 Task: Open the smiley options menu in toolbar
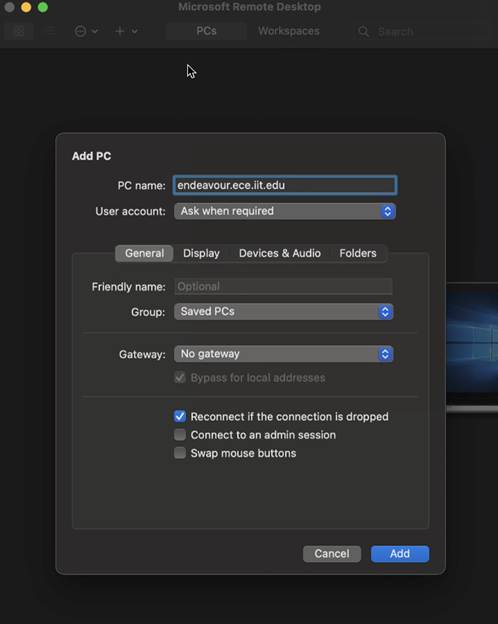coord(86,31)
